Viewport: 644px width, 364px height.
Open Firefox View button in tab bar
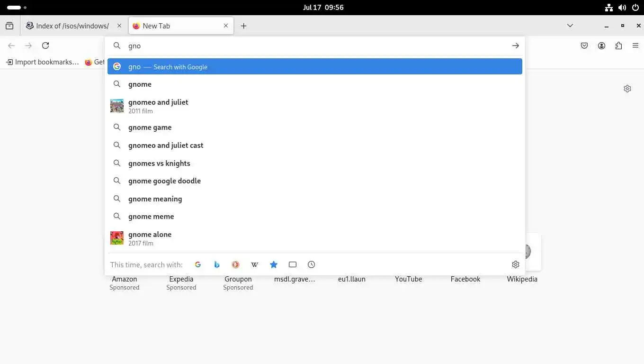[9, 26]
